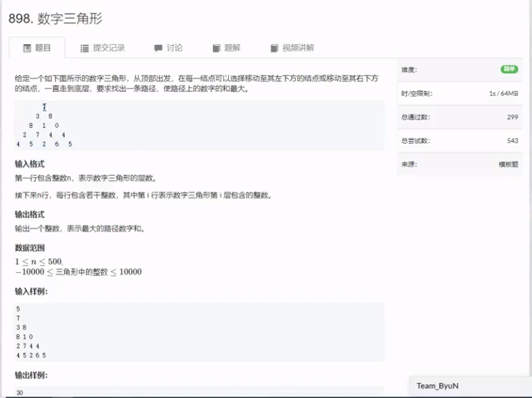Click the triangle row 2 7 4 4
The width and height of the screenshot is (532, 398).
pyautogui.click(x=44, y=134)
